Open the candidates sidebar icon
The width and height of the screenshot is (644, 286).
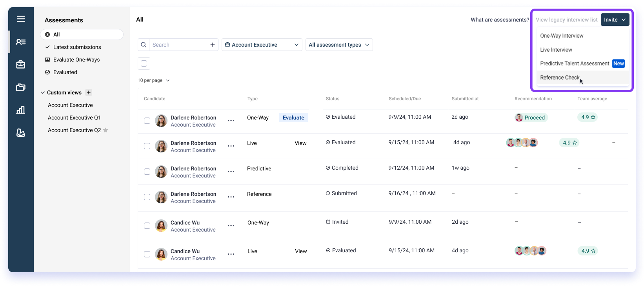(21, 42)
